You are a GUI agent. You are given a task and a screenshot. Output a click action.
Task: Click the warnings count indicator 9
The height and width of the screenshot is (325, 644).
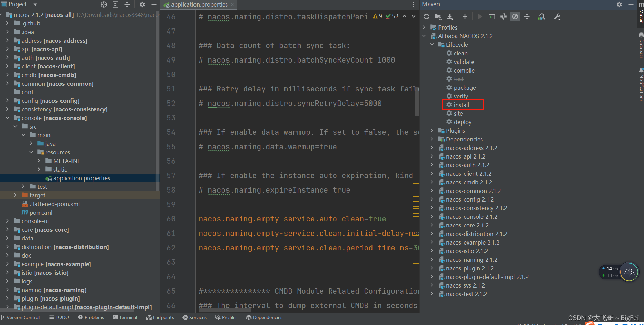pos(377,16)
